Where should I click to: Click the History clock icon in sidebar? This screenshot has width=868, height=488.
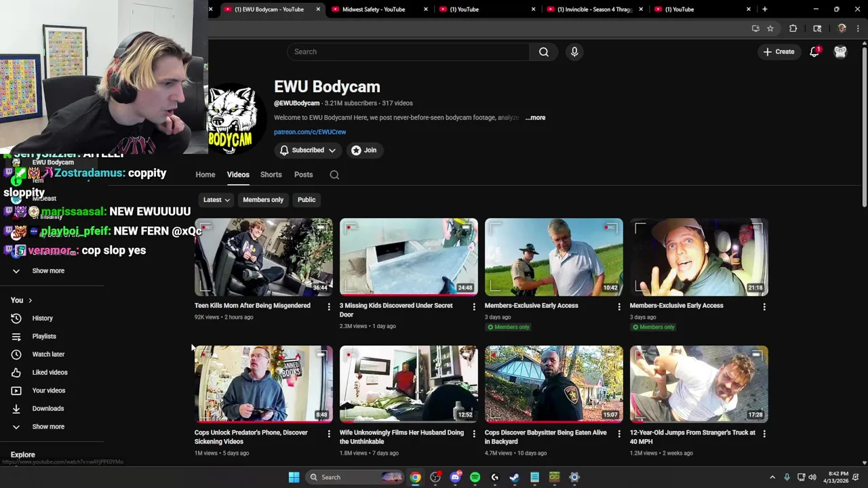(x=16, y=318)
